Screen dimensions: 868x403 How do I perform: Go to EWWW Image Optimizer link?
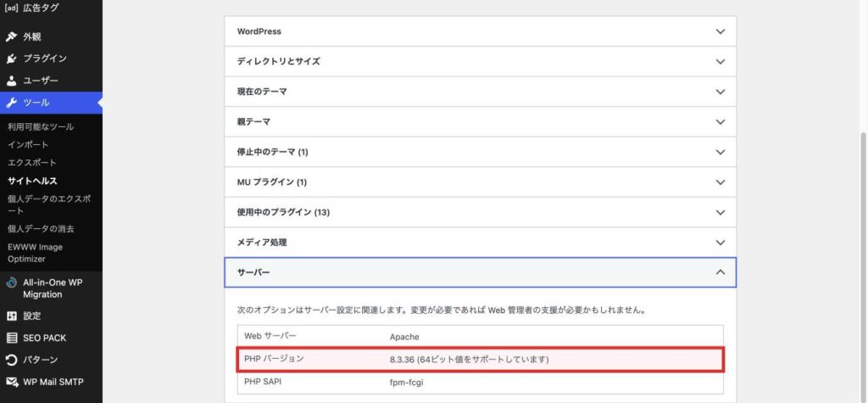pos(35,254)
